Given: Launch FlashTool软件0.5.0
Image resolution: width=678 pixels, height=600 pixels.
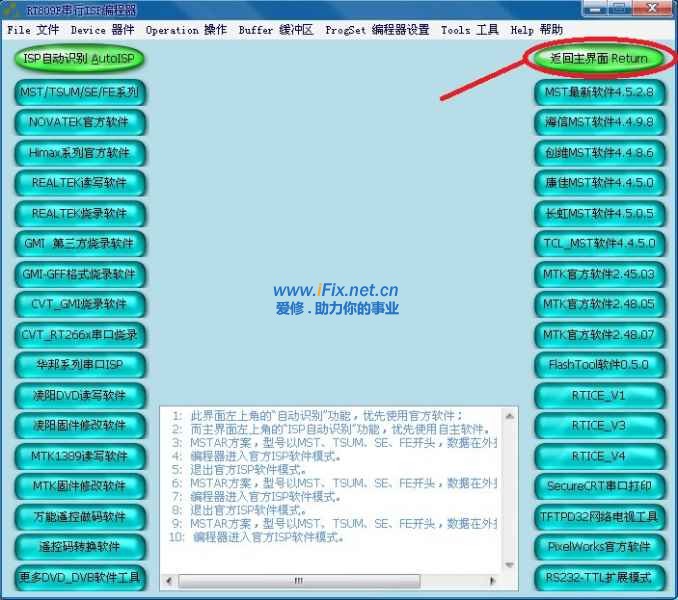Looking at the screenshot, I should pyautogui.click(x=598, y=365).
